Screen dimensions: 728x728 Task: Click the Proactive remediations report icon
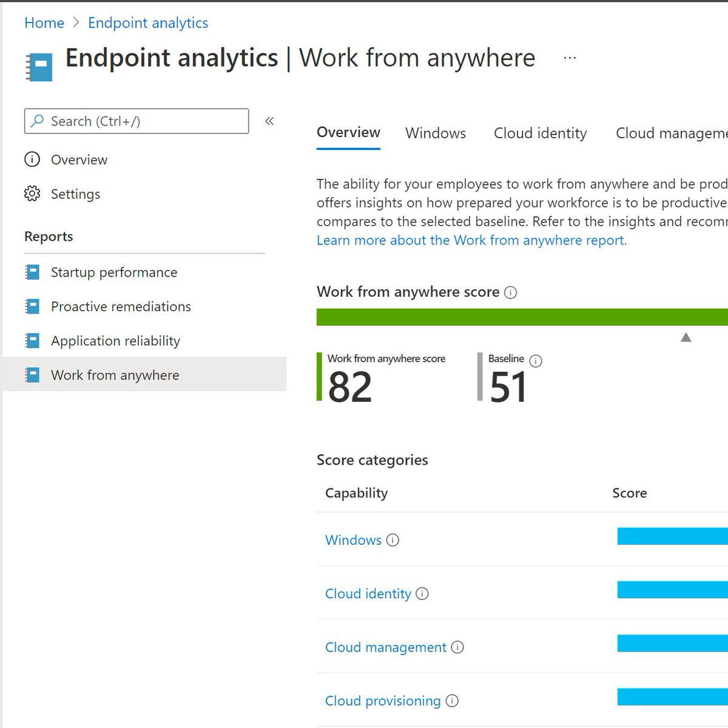32,306
